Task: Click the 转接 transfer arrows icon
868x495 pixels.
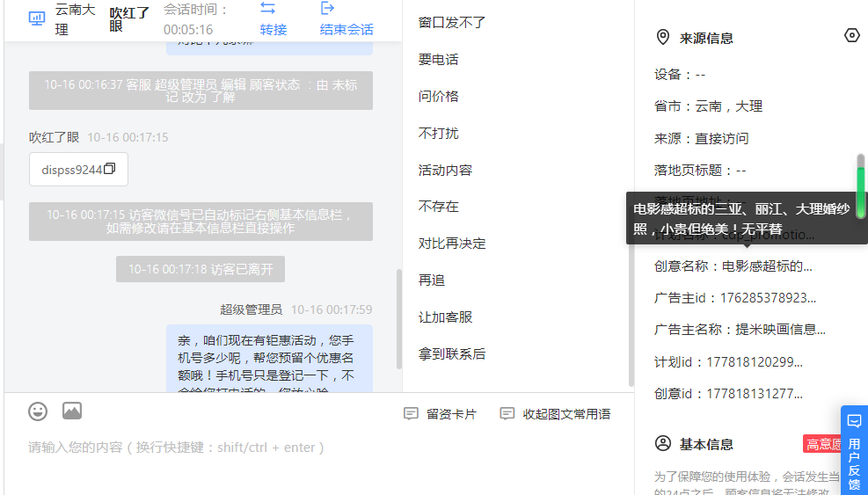Action: pos(268,8)
